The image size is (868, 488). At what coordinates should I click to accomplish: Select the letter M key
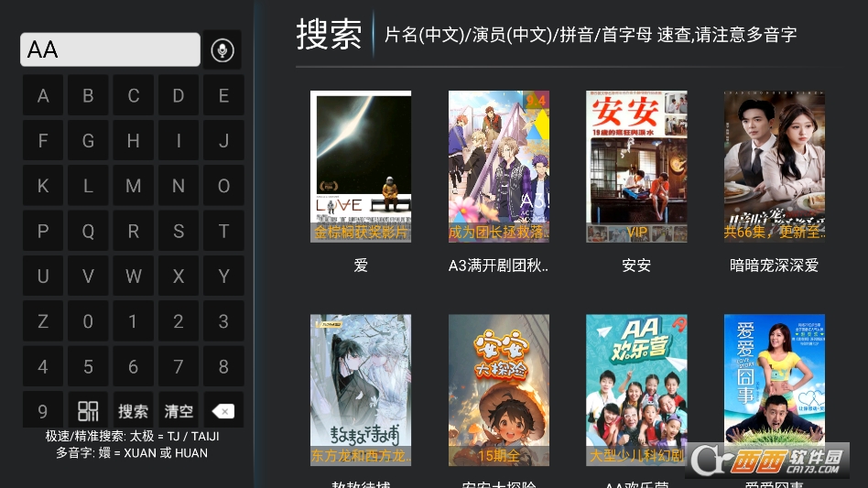(x=133, y=186)
